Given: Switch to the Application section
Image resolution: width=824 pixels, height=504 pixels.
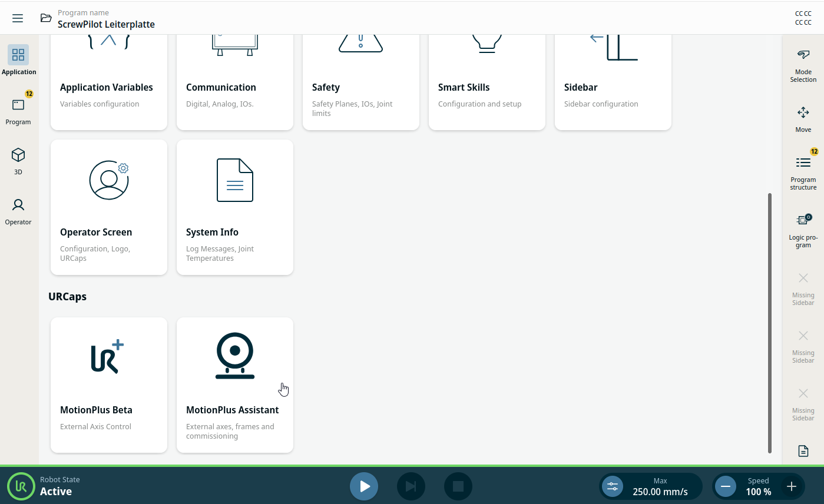Looking at the screenshot, I should (18, 60).
